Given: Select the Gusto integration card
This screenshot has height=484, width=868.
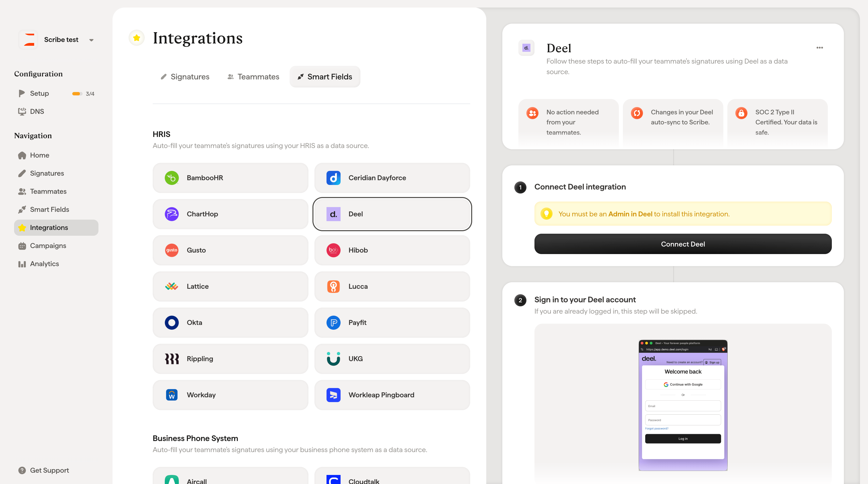Looking at the screenshot, I should click(x=231, y=250).
